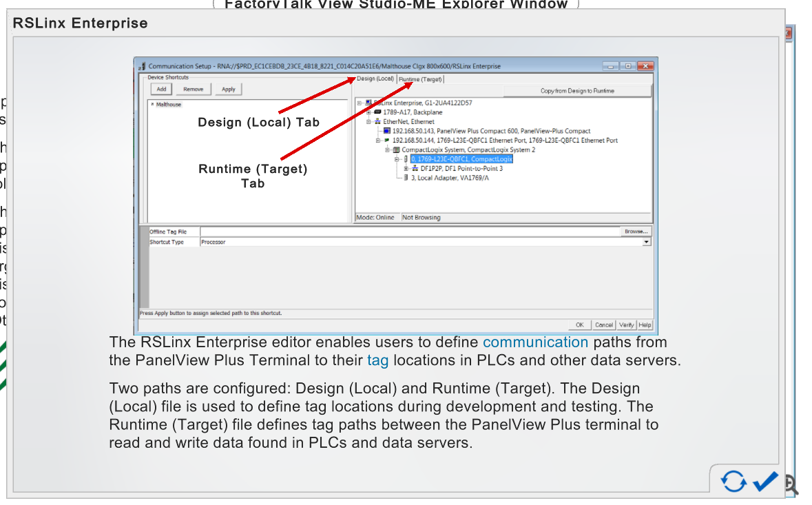Click the Add shortcut button
The width and height of the screenshot is (812, 505).
162,89
